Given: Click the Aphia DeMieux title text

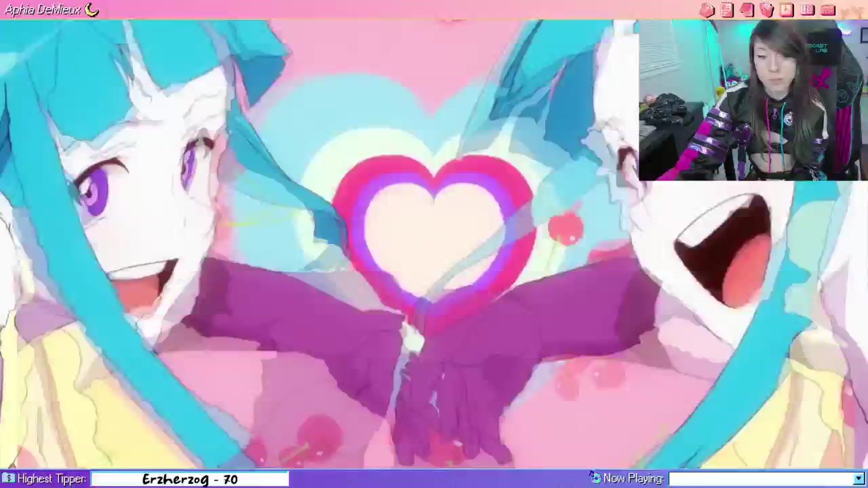Looking at the screenshot, I should pyautogui.click(x=43, y=9).
